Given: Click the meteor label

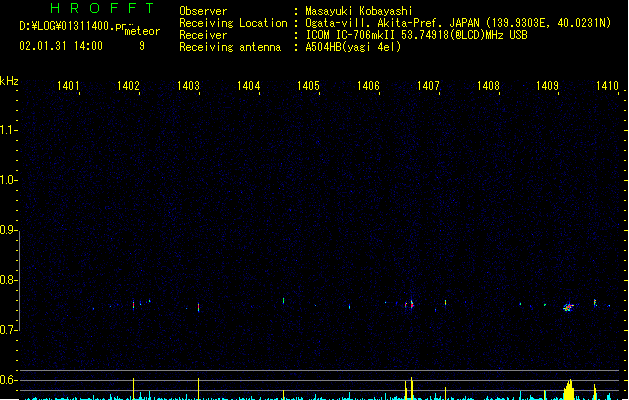Looking at the screenshot, I should [142, 31].
